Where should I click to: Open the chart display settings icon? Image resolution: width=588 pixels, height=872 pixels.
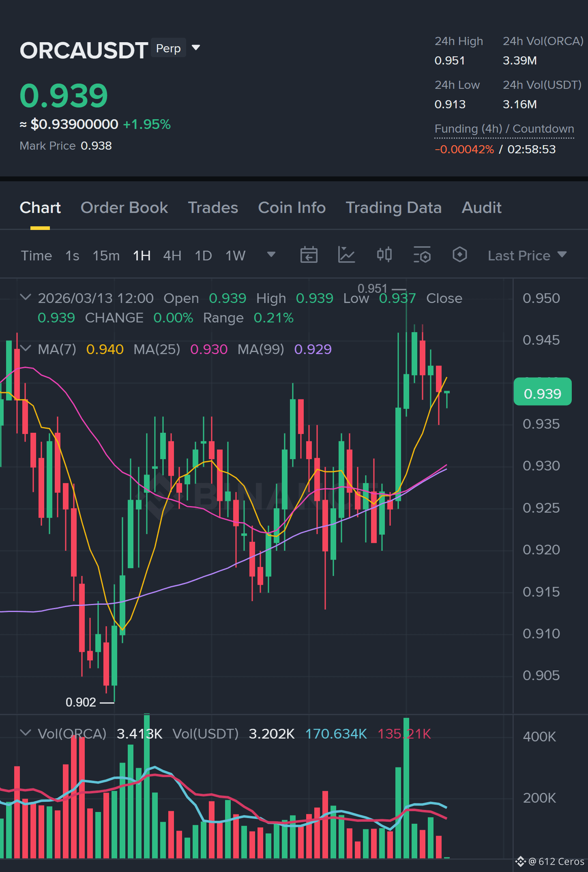pyautogui.click(x=422, y=255)
